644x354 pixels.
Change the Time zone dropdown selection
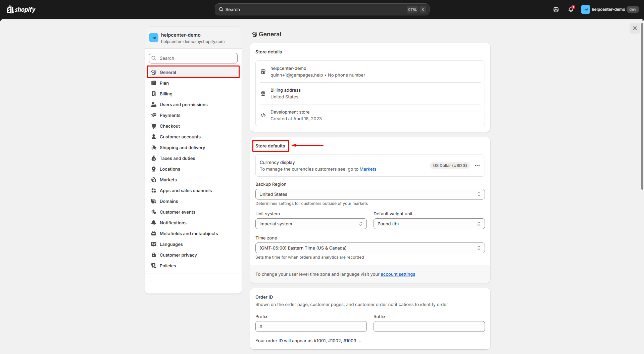(370, 248)
